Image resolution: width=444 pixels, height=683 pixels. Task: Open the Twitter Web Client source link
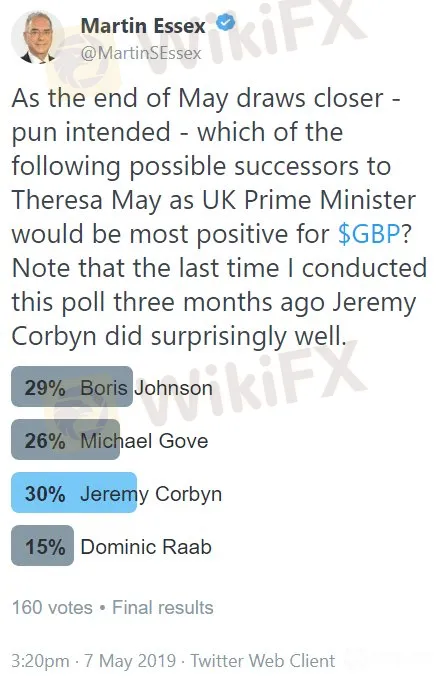263,661
